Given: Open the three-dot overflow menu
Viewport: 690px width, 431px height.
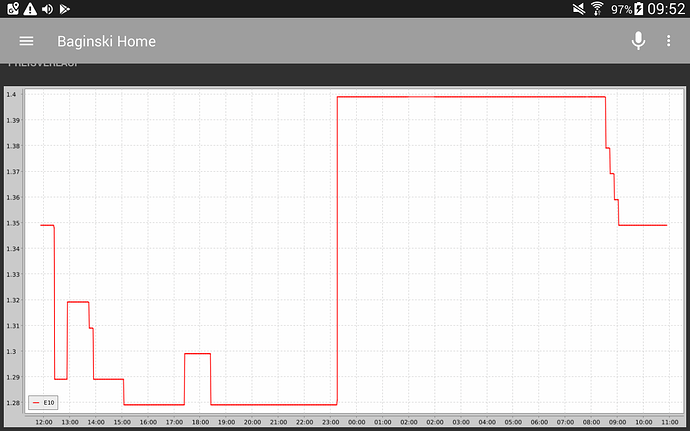Looking at the screenshot, I should (668, 41).
